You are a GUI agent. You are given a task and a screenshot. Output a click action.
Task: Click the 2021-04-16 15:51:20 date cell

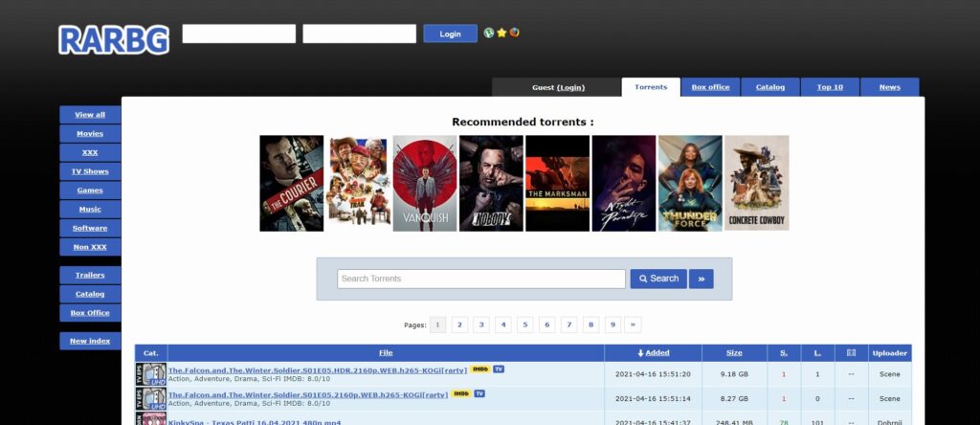click(653, 374)
